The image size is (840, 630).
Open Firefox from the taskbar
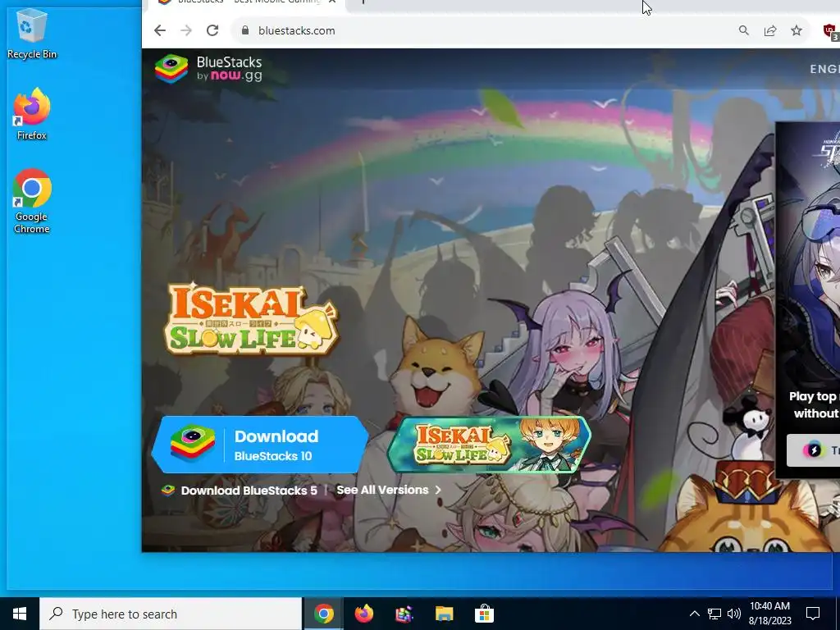pyautogui.click(x=363, y=614)
